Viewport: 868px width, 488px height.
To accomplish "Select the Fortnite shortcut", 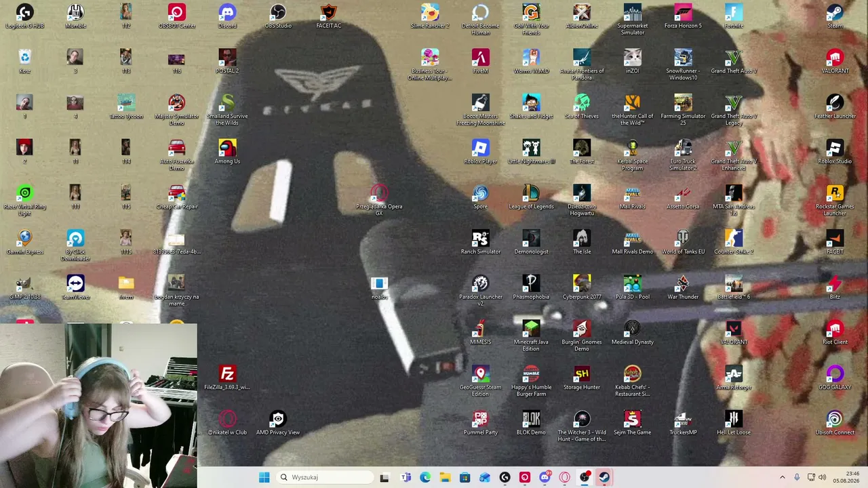I will pyautogui.click(x=734, y=16).
